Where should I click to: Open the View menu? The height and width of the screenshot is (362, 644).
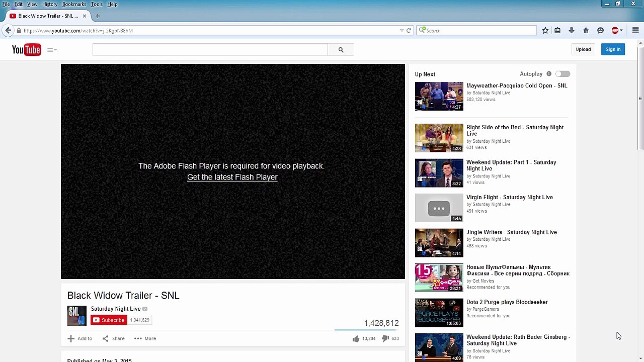coord(32,4)
